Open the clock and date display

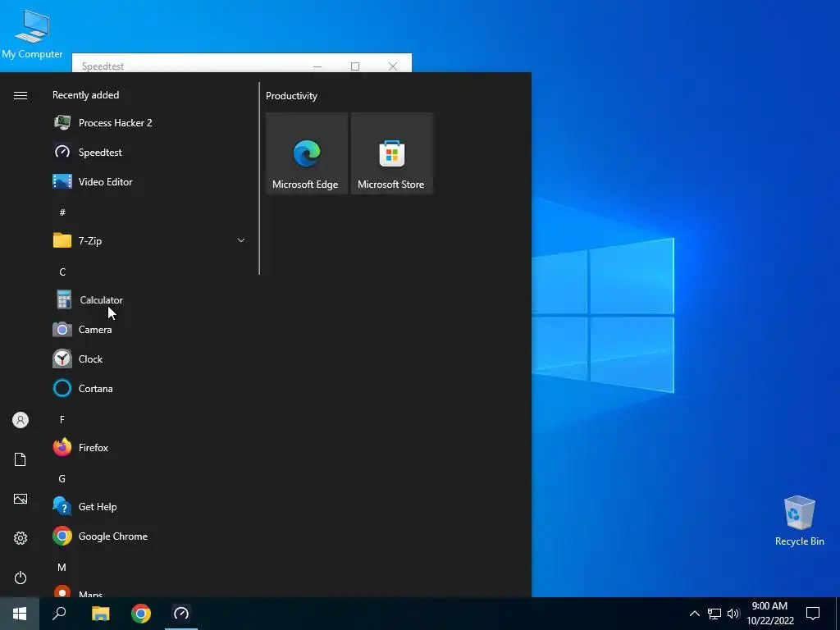(769, 614)
